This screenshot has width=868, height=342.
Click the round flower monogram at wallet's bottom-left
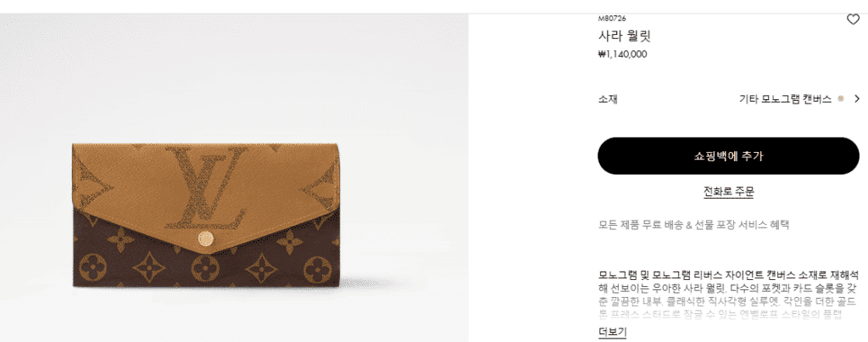92,267
